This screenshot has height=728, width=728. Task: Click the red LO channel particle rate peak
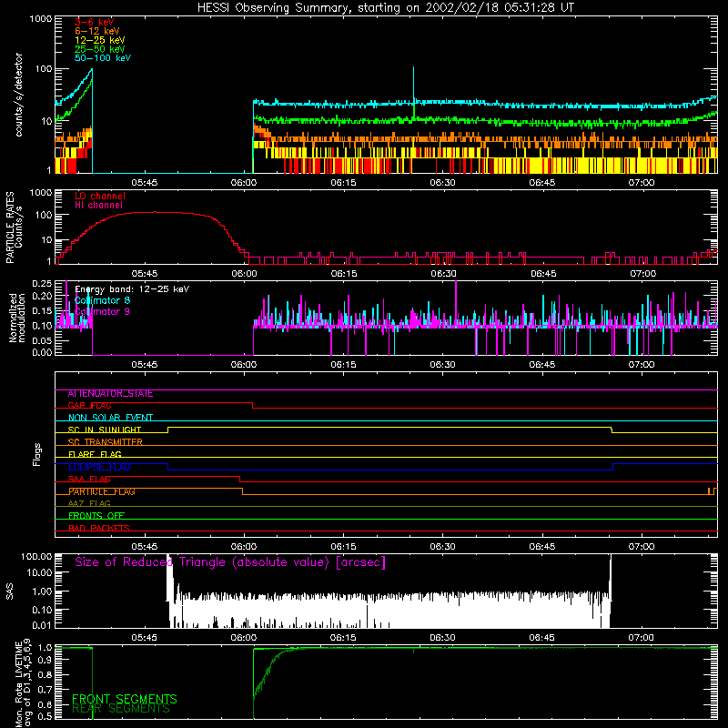pos(155,212)
